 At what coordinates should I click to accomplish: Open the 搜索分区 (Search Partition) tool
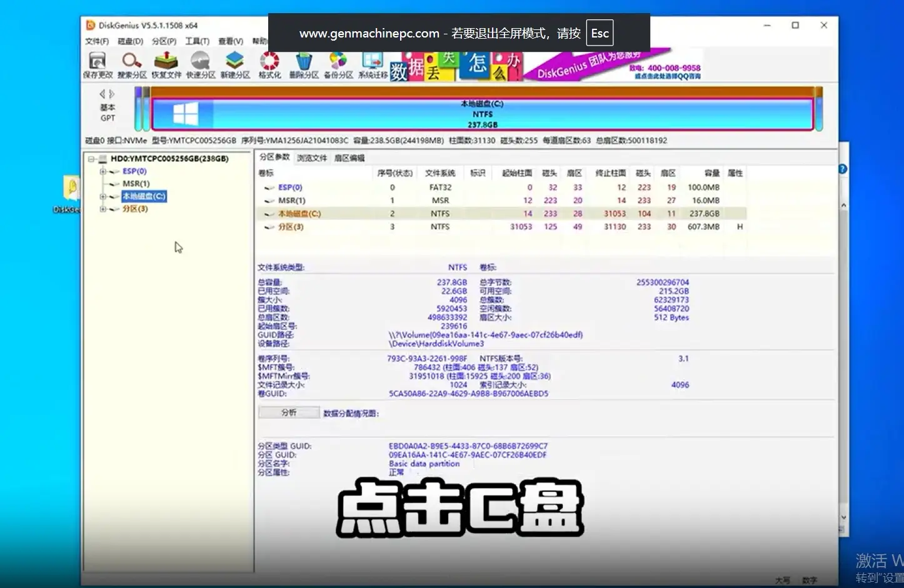point(132,65)
